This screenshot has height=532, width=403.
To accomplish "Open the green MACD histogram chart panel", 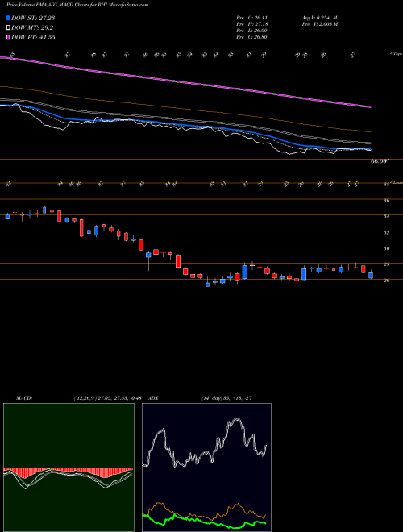I will [x=69, y=468].
